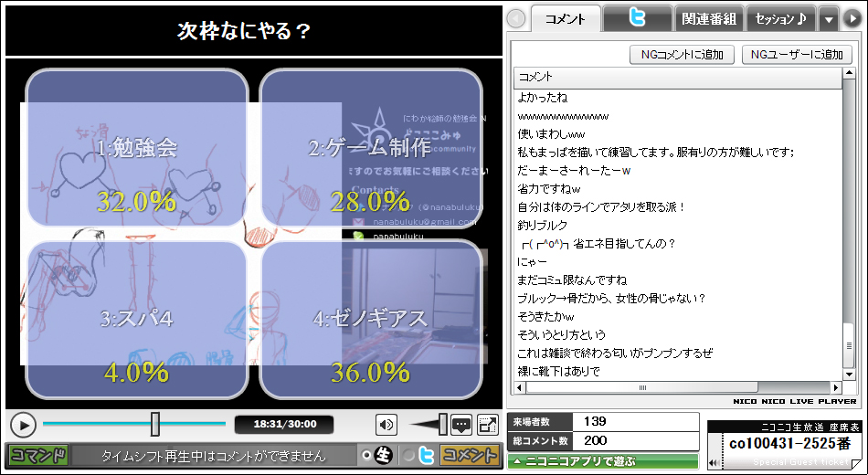Click poll option 3:スパ4
This screenshot has width=868, height=475.
coord(137,319)
